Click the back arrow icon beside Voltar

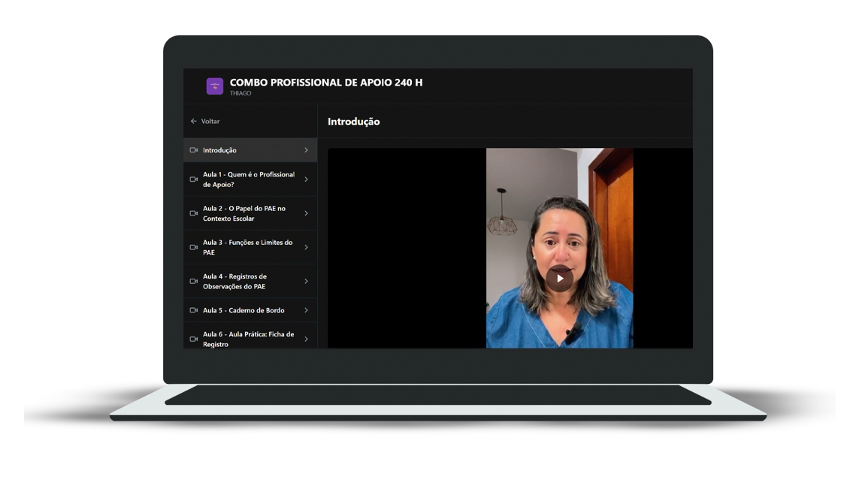click(193, 121)
